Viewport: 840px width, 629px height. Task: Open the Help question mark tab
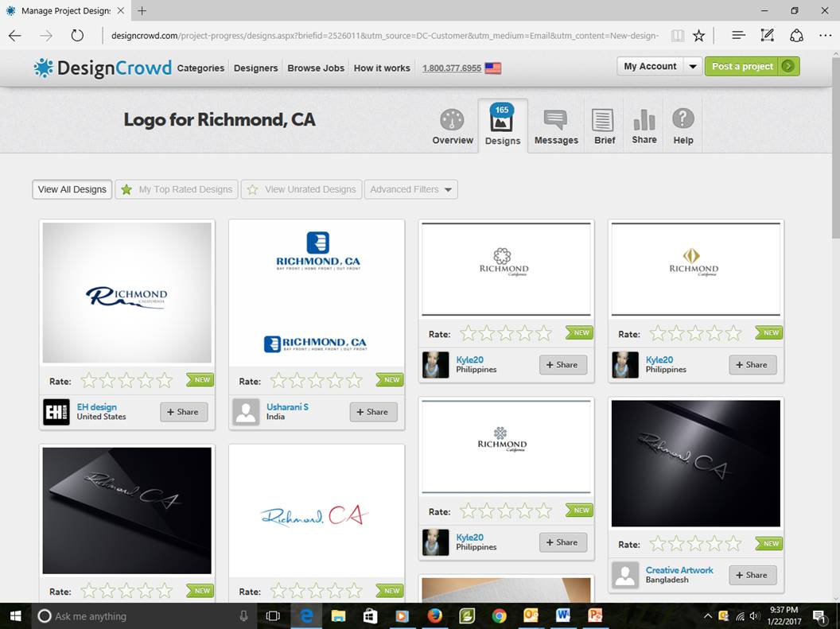pos(683,127)
